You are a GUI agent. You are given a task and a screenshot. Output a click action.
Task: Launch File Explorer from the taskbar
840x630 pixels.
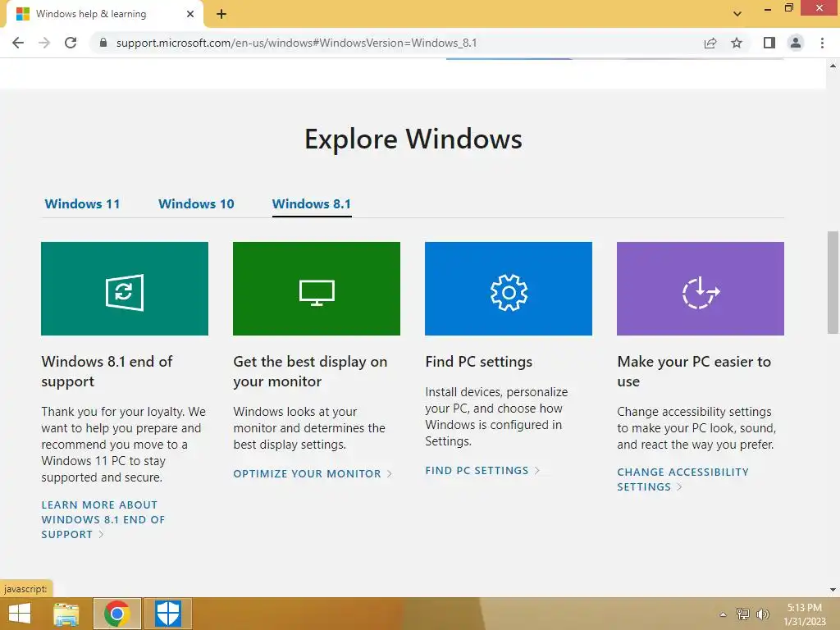pos(66,614)
